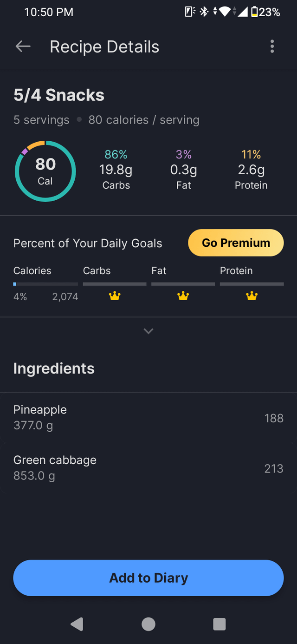The width and height of the screenshot is (297, 644).
Task: Tap the 80 Cal macro ring
Action: coord(45,171)
